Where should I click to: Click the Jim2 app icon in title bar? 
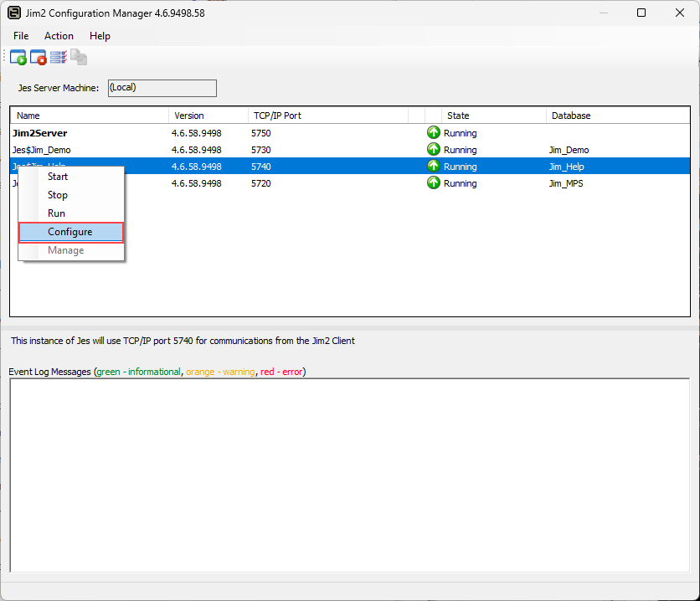point(14,13)
